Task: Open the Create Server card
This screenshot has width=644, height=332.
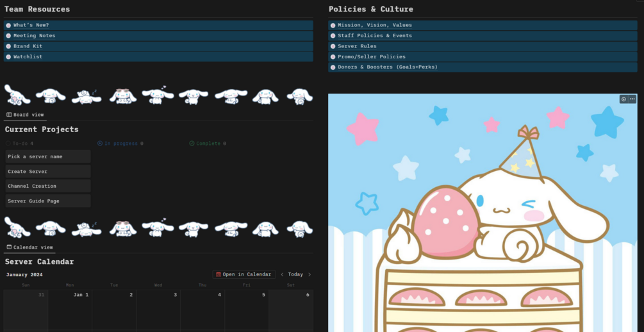Action: (48, 171)
